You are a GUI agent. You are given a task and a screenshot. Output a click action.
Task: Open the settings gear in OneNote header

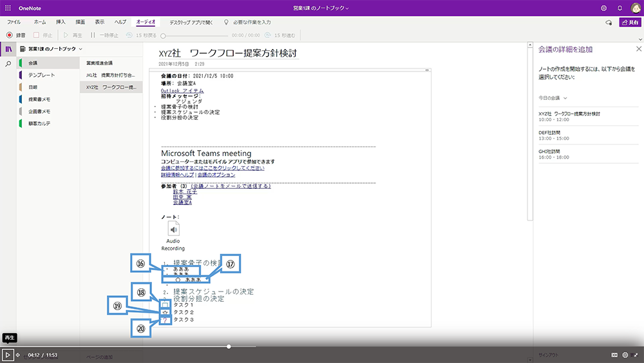[603, 8]
